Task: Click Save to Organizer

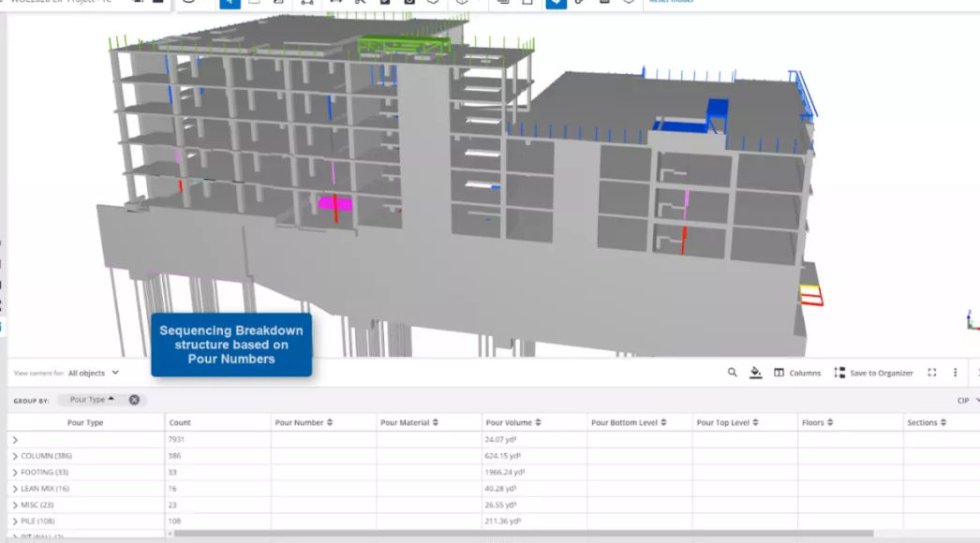Action: 873,373
